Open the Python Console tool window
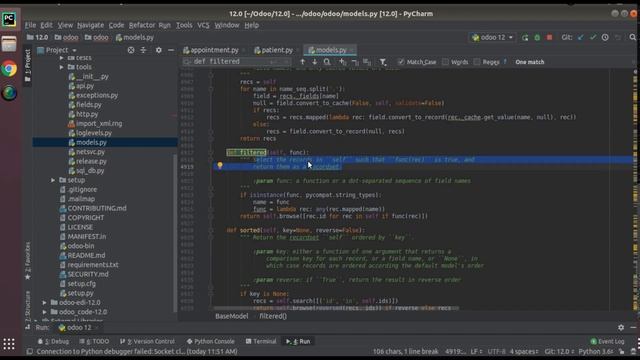The width and height of the screenshot is (640, 360). click(211, 341)
